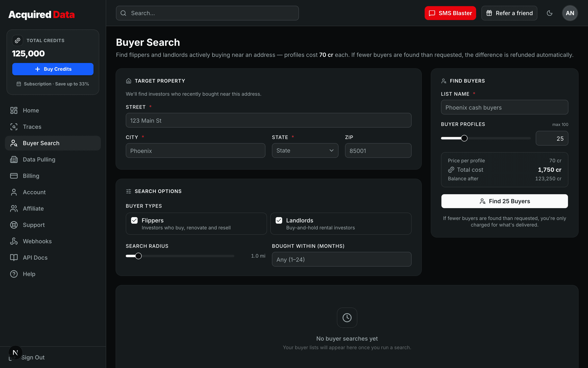Open the AN user avatar menu
This screenshot has height=368, width=588.
pos(570,13)
